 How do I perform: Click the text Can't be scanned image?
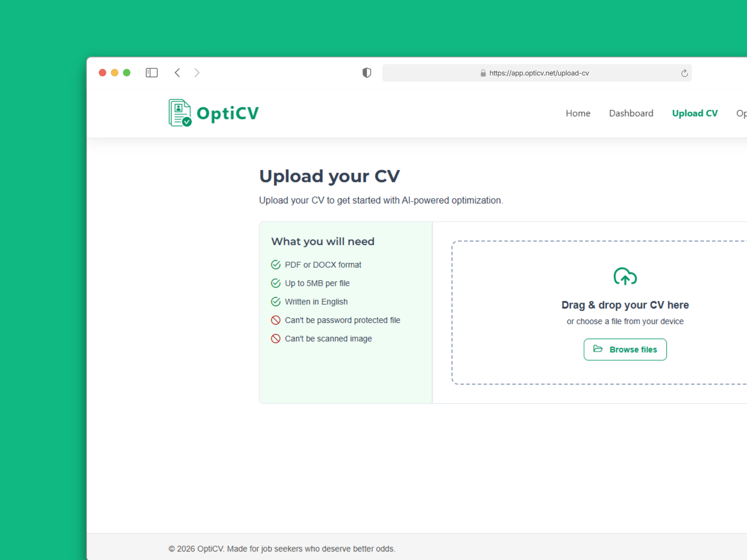coord(329,339)
